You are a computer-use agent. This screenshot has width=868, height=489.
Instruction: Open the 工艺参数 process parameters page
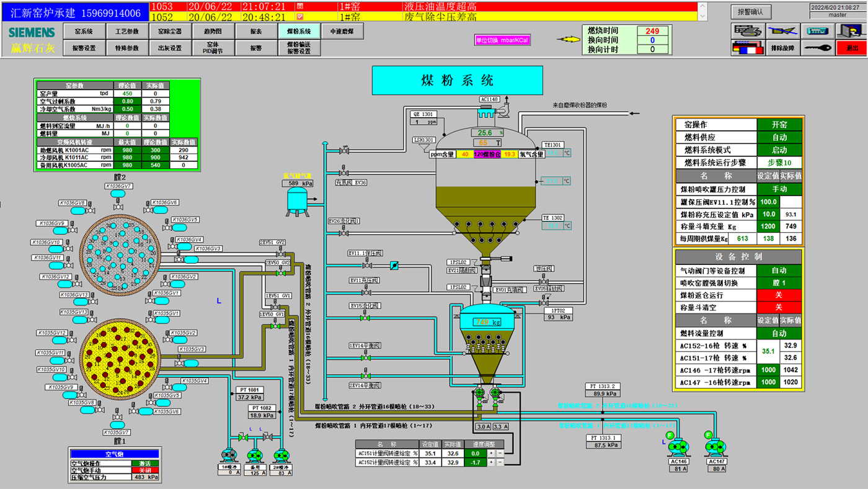[127, 31]
